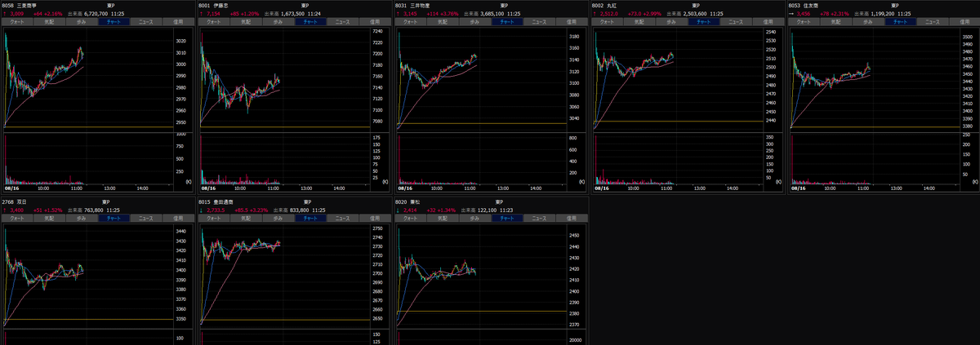Open ニュース tab in 双日 2768 panel
The height and width of the screenshot is (345, 980).
[x=145, y=219]
